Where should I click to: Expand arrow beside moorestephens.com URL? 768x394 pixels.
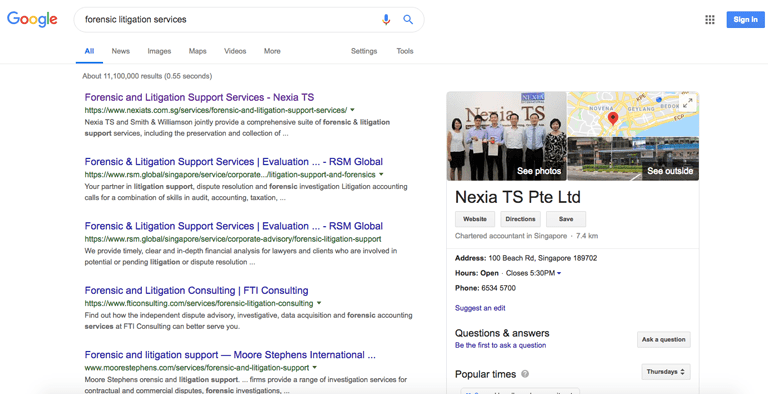click(314, 368)
